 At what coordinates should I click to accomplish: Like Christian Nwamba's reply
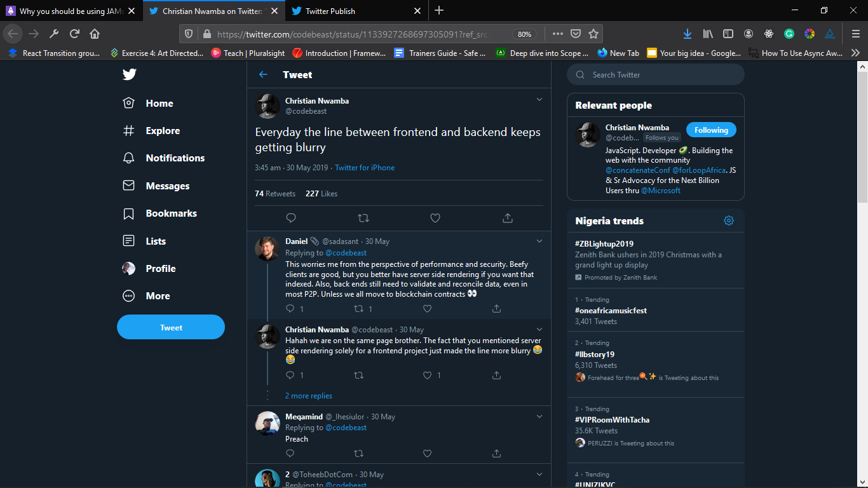tap(427, 376)
